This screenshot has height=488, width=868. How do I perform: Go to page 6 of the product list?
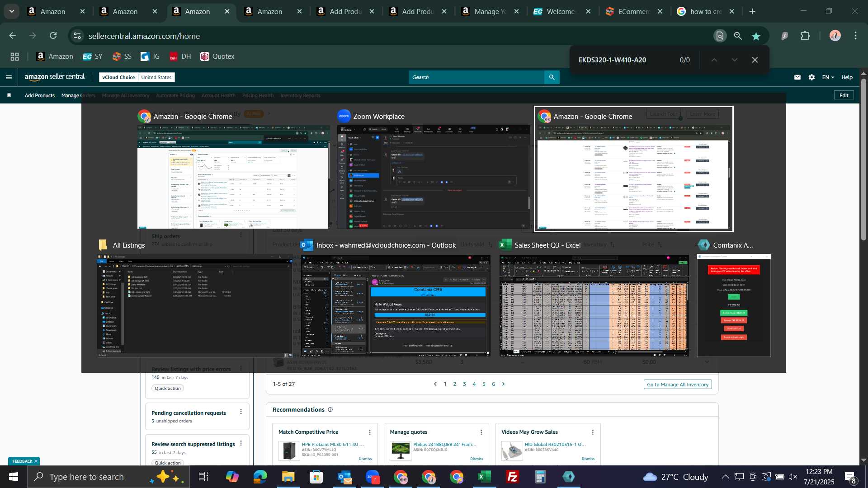tap(494, 385)
